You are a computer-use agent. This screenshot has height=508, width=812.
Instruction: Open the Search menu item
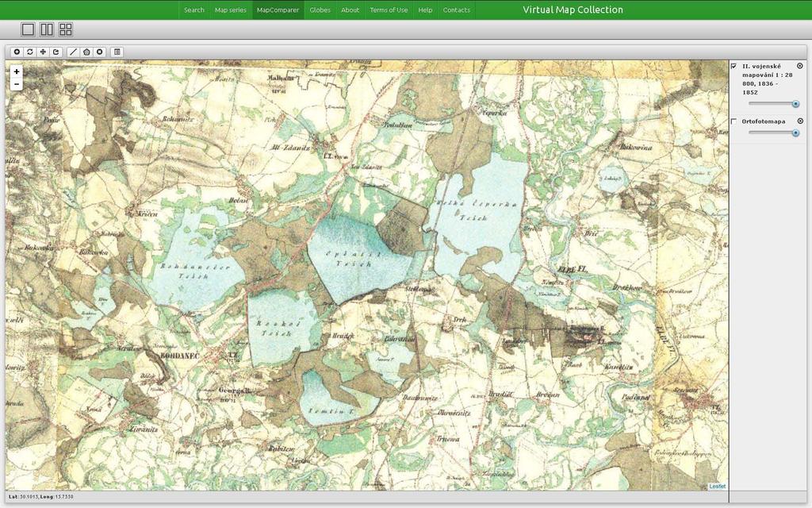(193, 10)
